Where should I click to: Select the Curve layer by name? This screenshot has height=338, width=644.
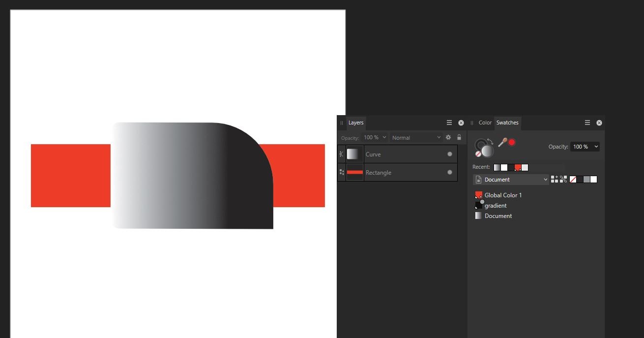coord(373,154)
